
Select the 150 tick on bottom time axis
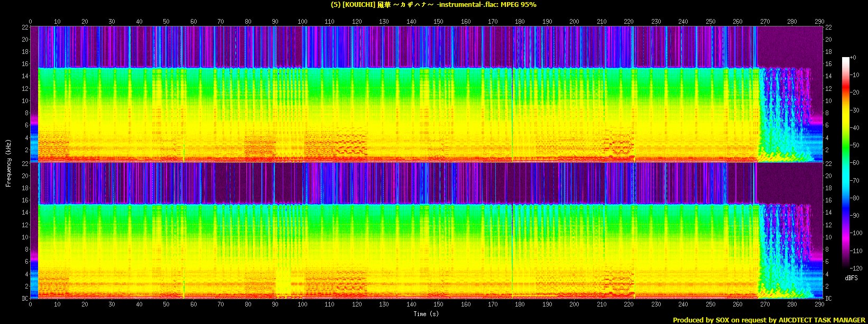click(x=438, y=305)
